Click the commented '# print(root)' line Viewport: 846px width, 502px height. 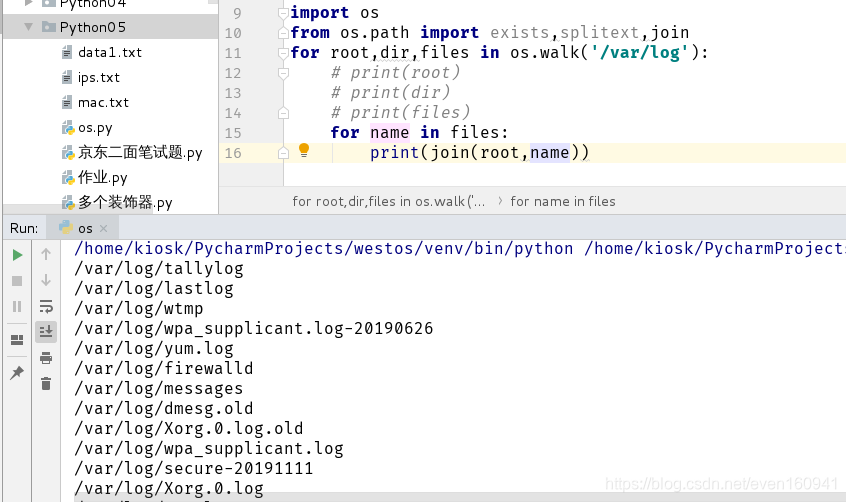[x=395, y=72]
